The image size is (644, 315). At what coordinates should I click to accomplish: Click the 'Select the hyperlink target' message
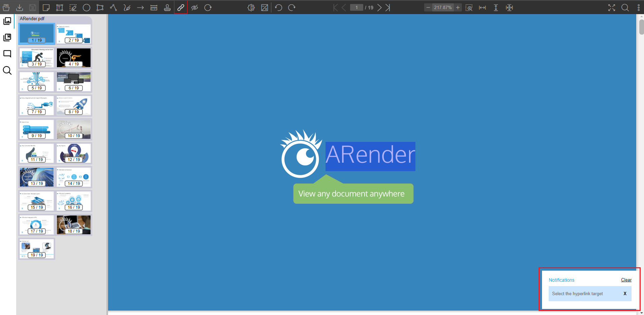coord(577,293)
